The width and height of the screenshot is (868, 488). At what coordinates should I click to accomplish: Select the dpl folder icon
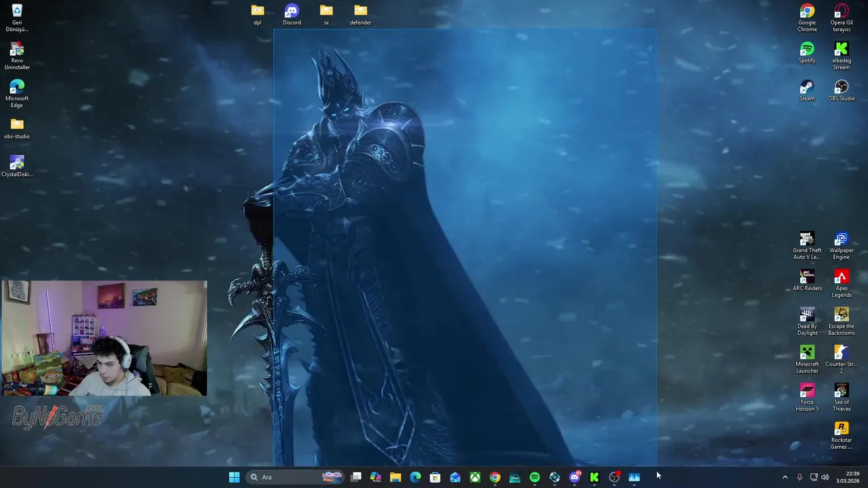(258, 14)
